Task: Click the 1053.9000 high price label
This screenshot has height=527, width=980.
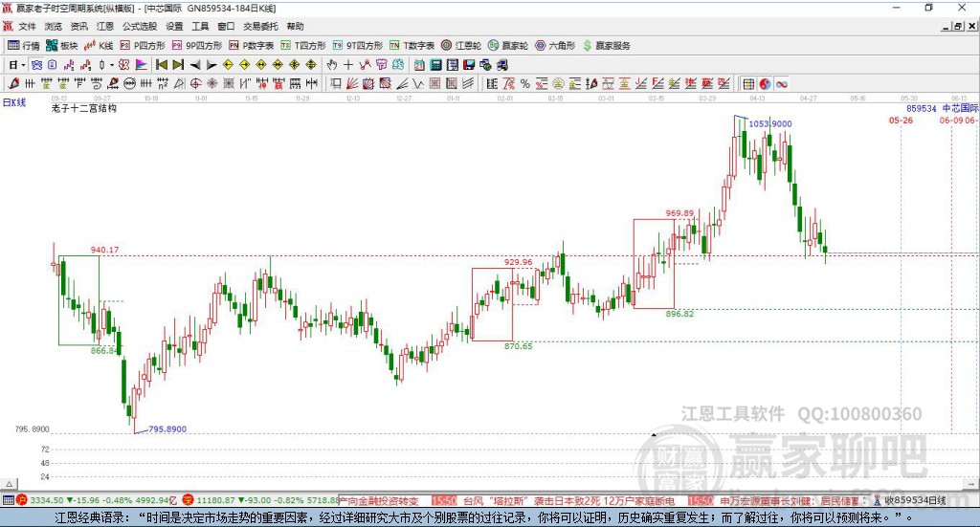Action: [x=770, y=123]
